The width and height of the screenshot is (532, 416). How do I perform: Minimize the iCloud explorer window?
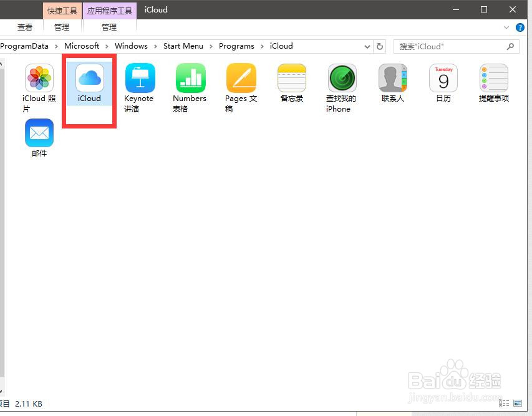tap(456, 9)
